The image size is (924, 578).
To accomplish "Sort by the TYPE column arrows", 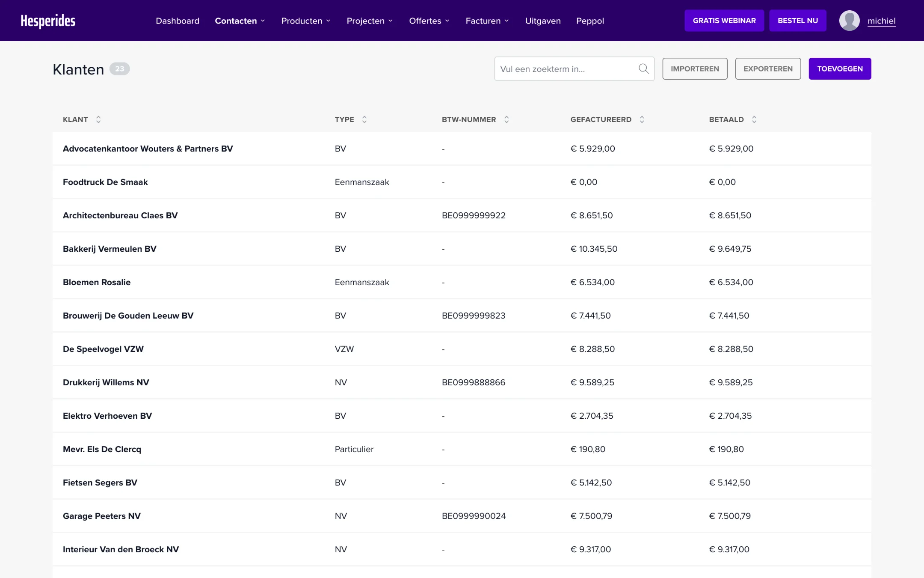I will 364,119.
